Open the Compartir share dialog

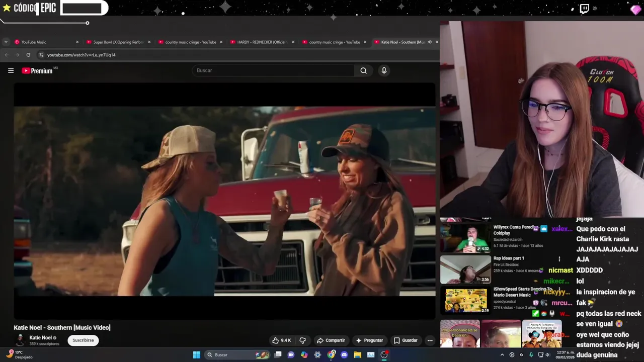click(331, 340)
